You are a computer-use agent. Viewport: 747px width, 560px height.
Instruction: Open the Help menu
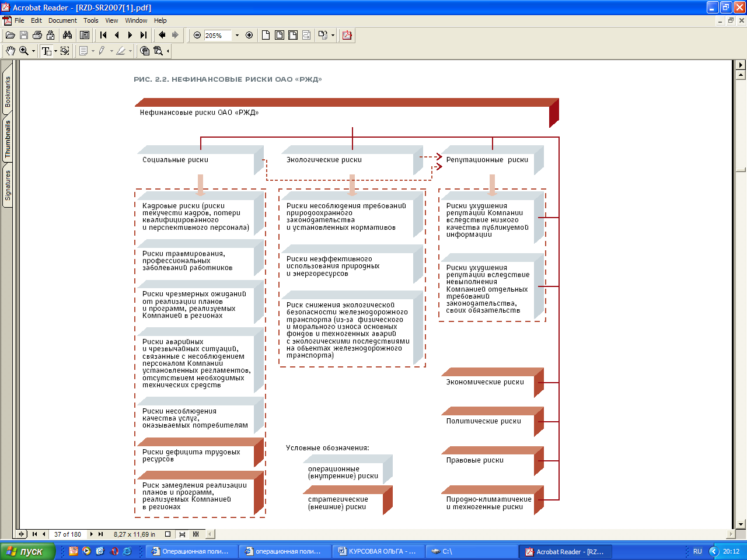click(160, 20)
